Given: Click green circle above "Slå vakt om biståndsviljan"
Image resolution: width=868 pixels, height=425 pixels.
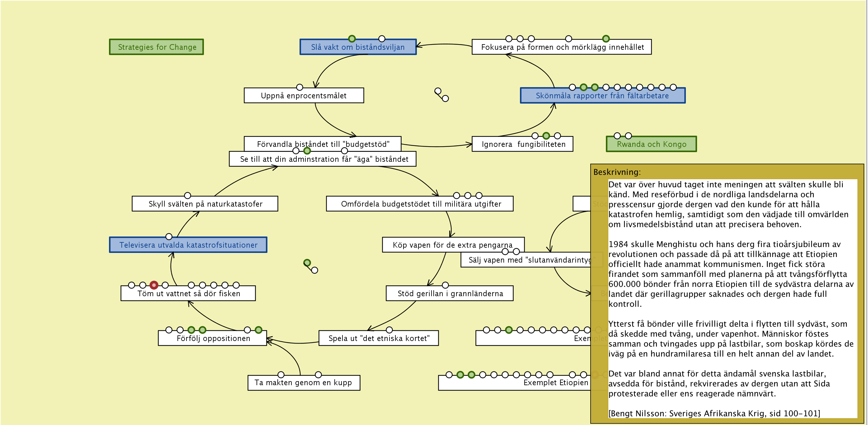Looking at the screenshot, I should click(351, 39).
